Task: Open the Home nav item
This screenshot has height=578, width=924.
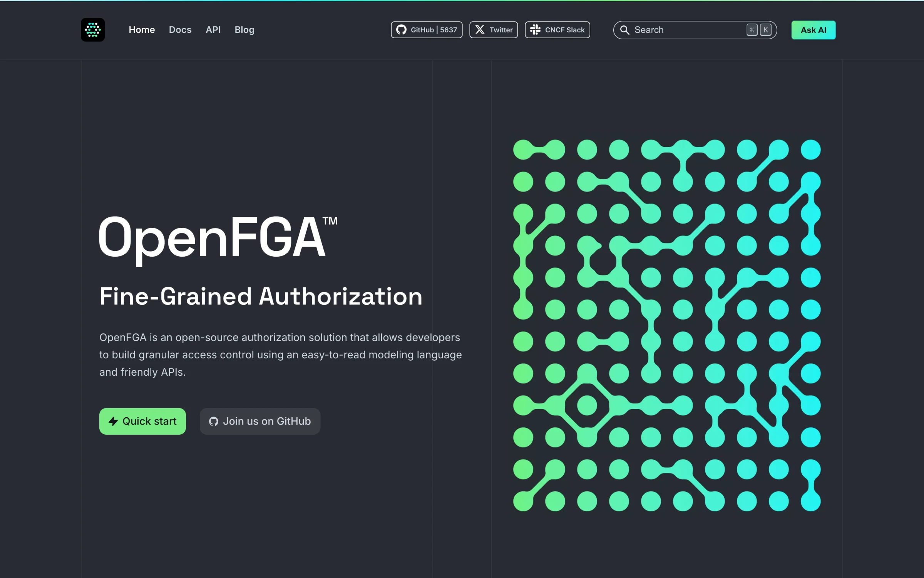Action: (142, 30)
